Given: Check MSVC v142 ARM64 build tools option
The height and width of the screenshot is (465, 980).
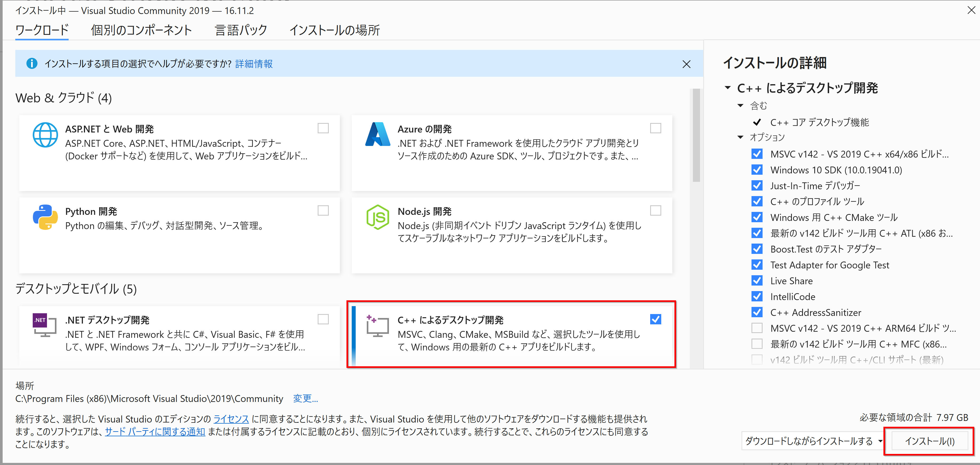Looking at the screenshot, I should point(757,328).
